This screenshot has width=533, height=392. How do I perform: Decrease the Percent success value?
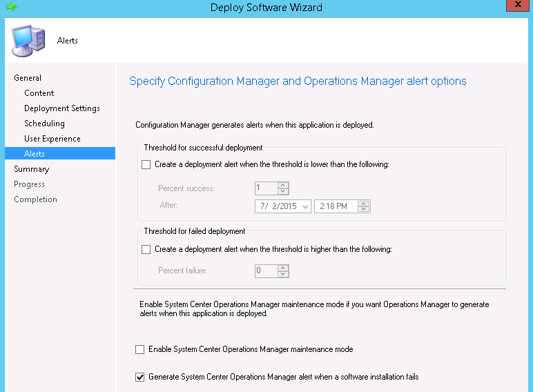point(283,192)
